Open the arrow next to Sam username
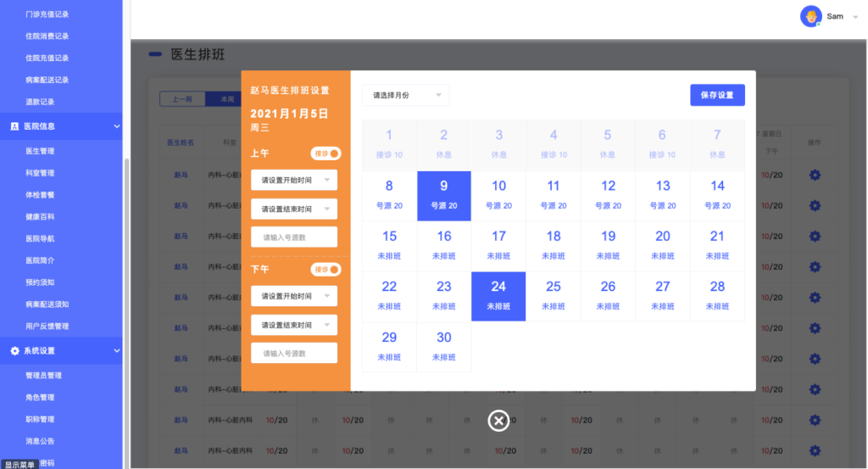868x469 pixels. 854,17
